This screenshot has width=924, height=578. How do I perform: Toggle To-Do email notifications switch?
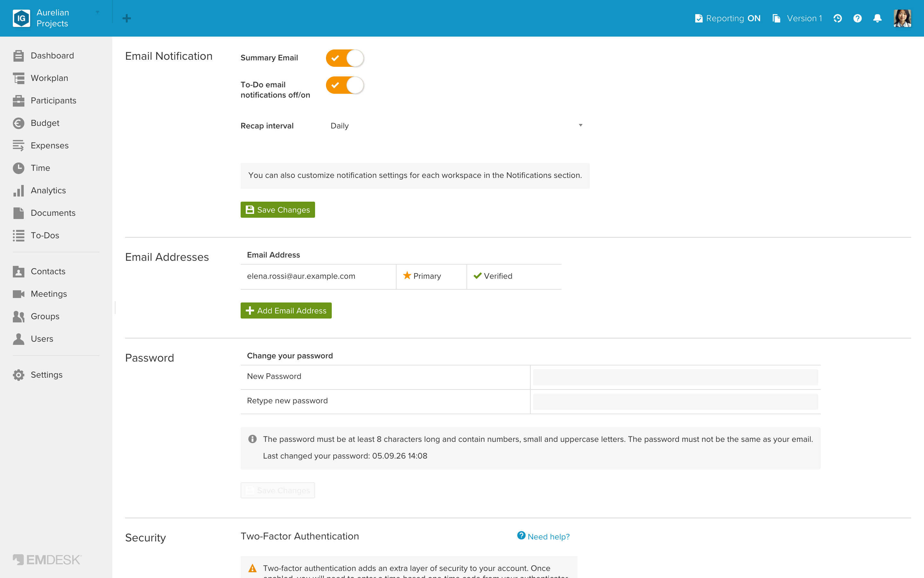point(345,85)
